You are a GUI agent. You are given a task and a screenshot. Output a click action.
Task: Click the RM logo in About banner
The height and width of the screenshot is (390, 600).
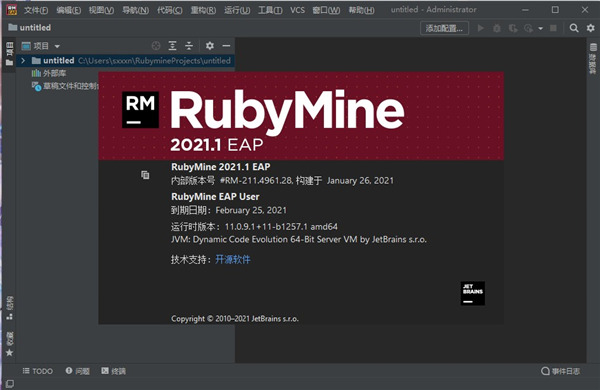(x=140, y=109)
